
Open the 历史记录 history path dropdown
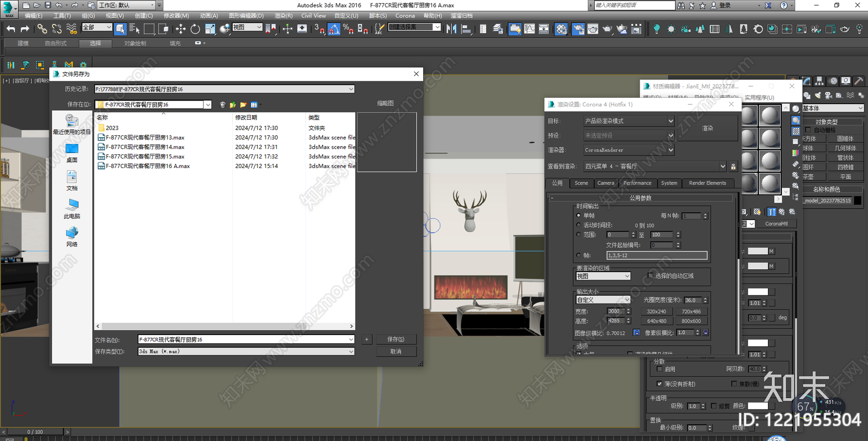(x=351, y=89)
